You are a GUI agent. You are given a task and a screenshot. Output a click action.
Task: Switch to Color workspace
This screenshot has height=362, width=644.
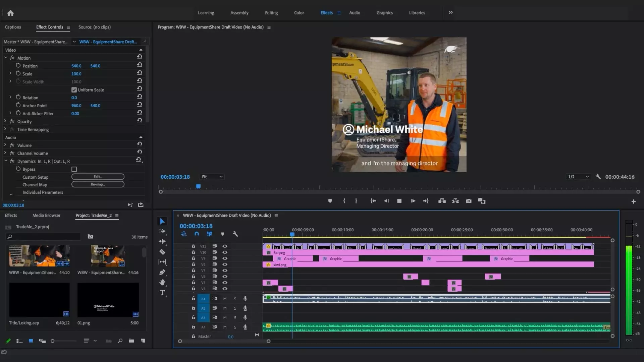pos(299,13)
